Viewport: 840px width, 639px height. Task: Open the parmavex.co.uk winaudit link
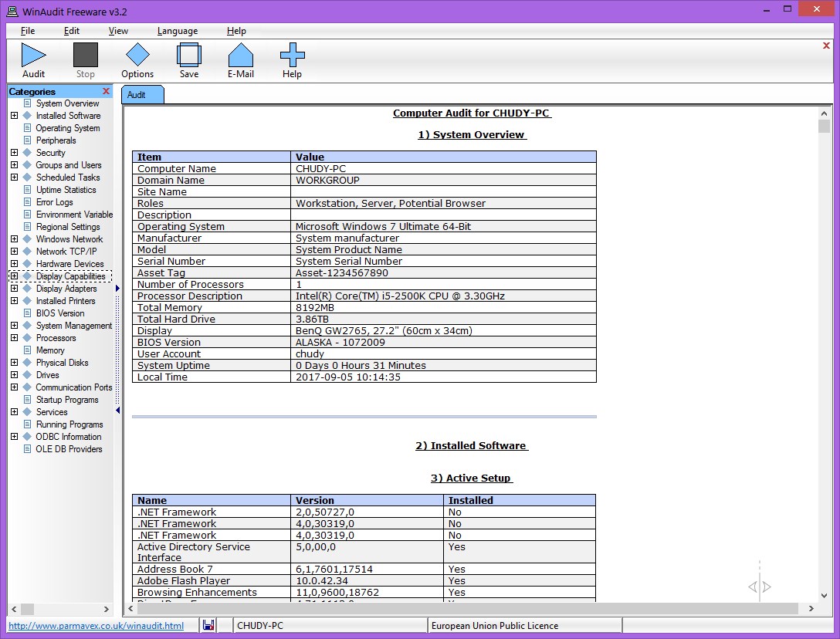[96, 626]
